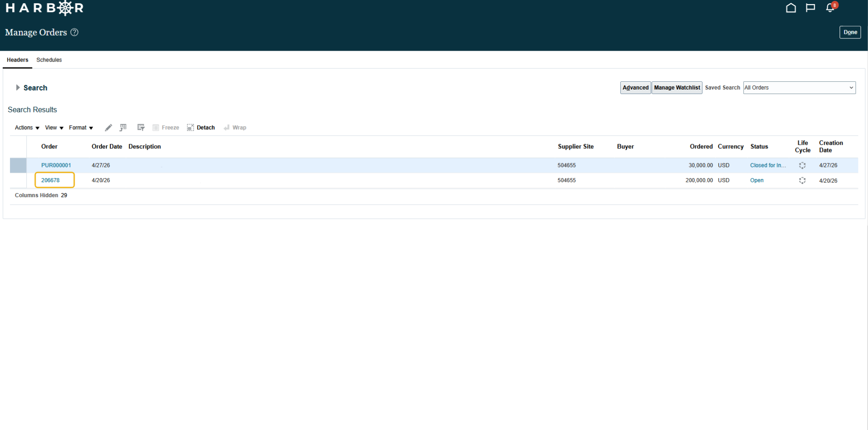The width and height of the screenshot is (868, 430).
Task: Open the View menu
Action: click(x=54, y=128)
